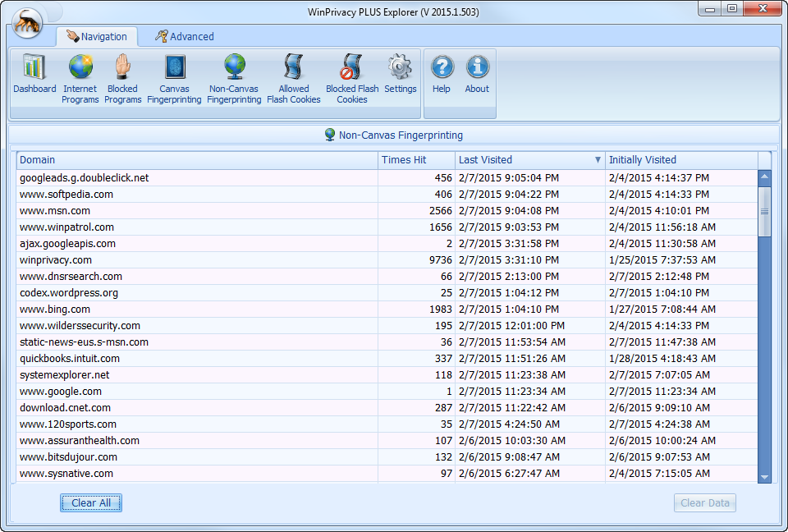This screenshot has height=532, width=788.
Task: Select the systemexplorer.net row
Action: coord(387,375)
